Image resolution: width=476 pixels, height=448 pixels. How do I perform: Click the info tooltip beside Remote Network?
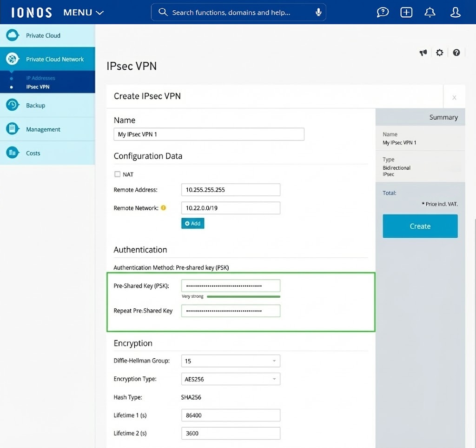pos(163,208)
